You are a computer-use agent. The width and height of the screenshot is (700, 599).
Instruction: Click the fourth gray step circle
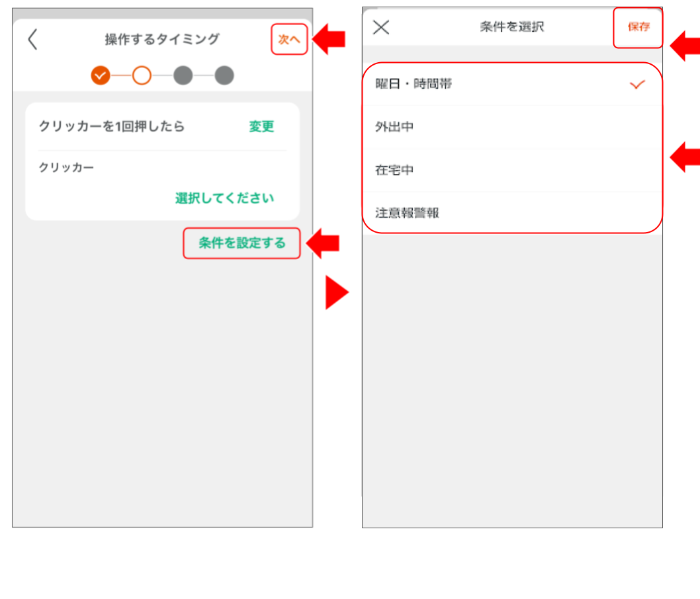point(224,75)
